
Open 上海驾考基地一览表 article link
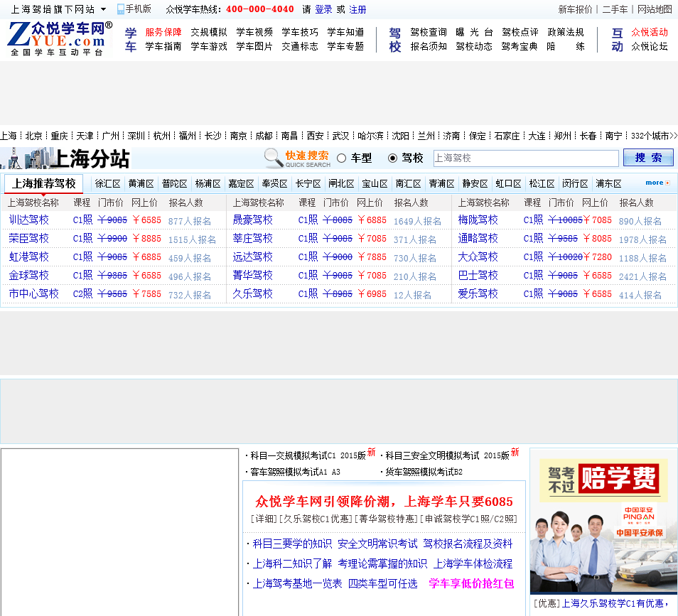(298, 583)
